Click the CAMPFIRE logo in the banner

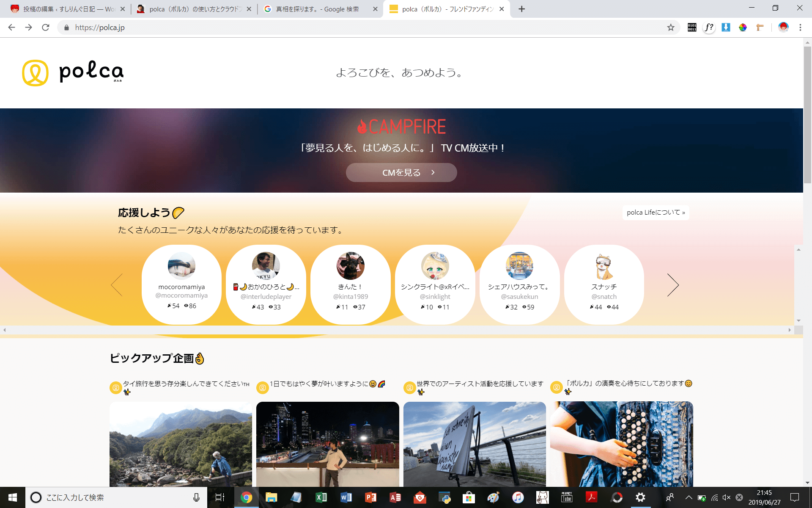[401, 127]
